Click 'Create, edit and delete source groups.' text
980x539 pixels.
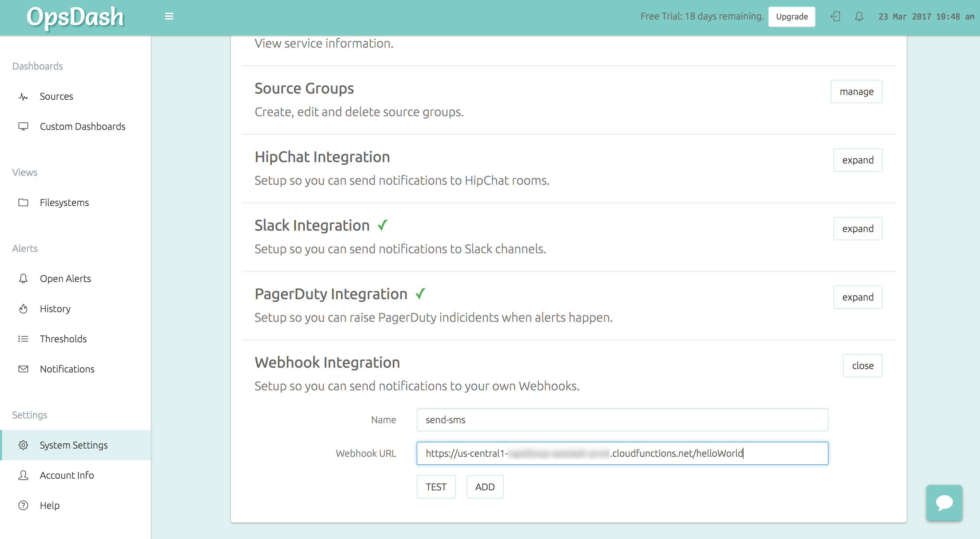tap(359, 112)
